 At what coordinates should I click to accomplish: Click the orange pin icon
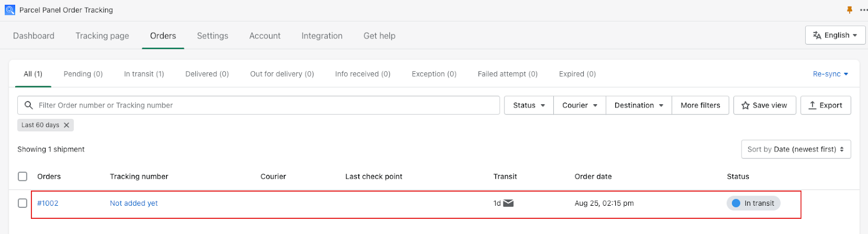[850, 10]
